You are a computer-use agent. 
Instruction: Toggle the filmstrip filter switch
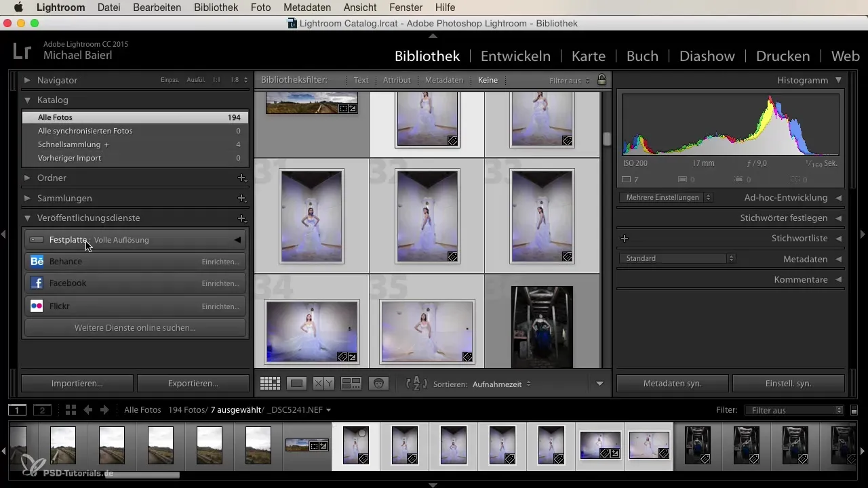tap(854, 410)
